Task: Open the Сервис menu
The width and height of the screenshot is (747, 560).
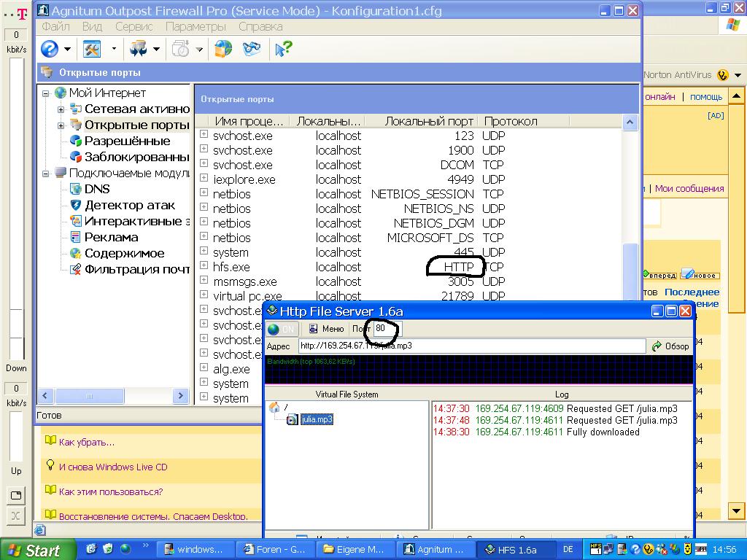Action: point(134,27)
